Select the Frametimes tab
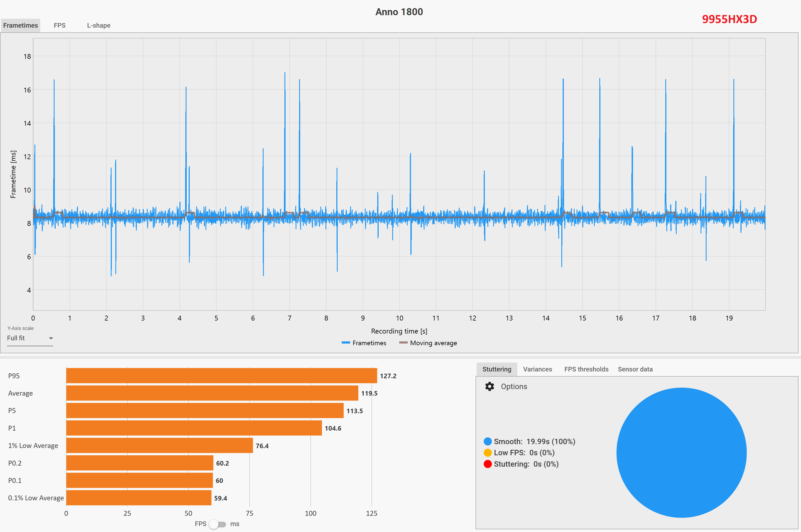 (20, 25)
